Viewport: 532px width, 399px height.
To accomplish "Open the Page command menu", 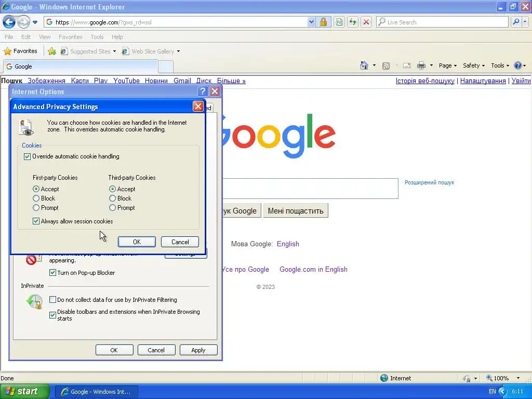I will coord(447,65).
